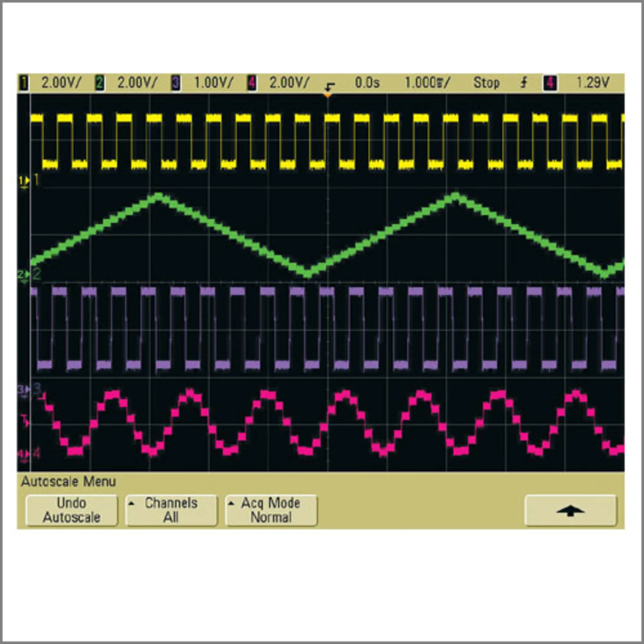This screenshot has height=644, width=644.
Task: Click the 1.29V trigger level readout
Action: click(592, 83)
